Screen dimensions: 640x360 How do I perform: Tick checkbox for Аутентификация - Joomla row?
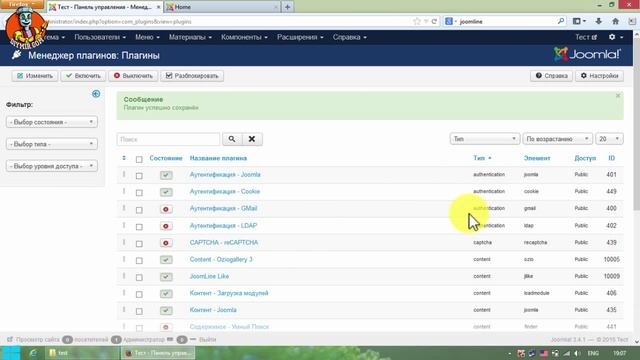139,176
